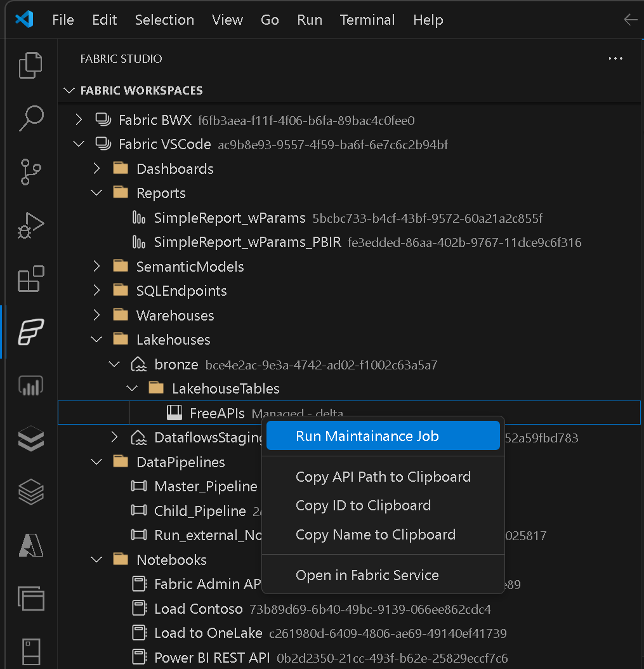Collapse the bronze lakehouse node
Viewport: 644px width, 669px height.
(114, 364)
